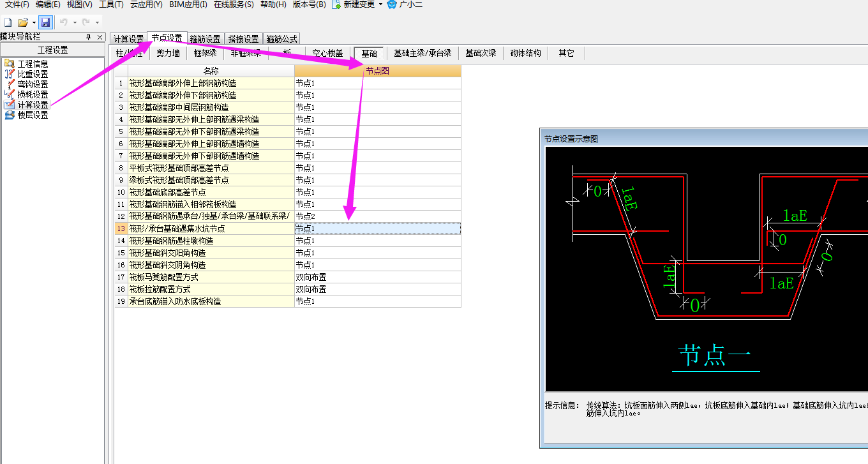Select the 框架梁 component tab

pyautogui.click(x=206, y=54)
